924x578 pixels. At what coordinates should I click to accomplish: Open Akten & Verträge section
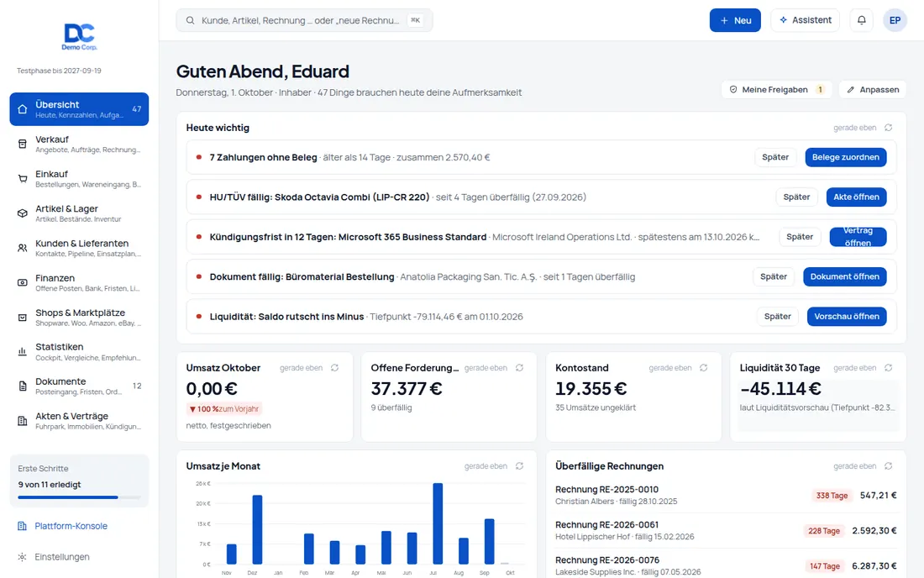coord(79,421)
